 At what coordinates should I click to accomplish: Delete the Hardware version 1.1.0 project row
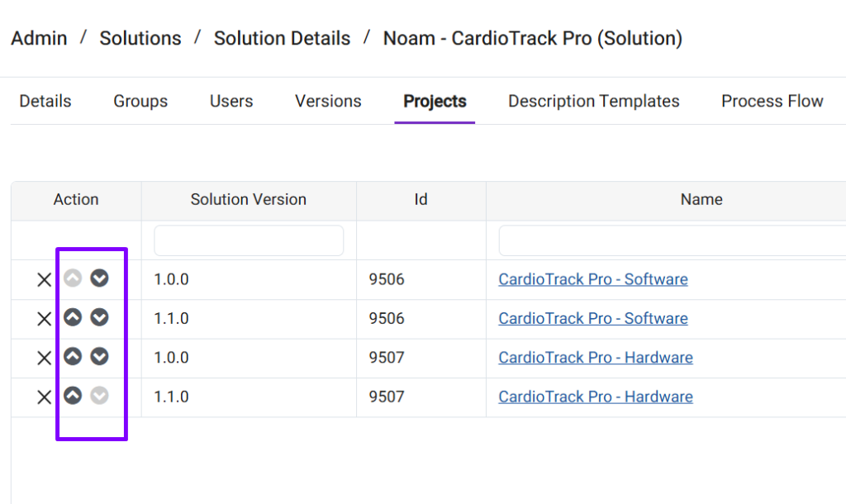coord(44,397)
